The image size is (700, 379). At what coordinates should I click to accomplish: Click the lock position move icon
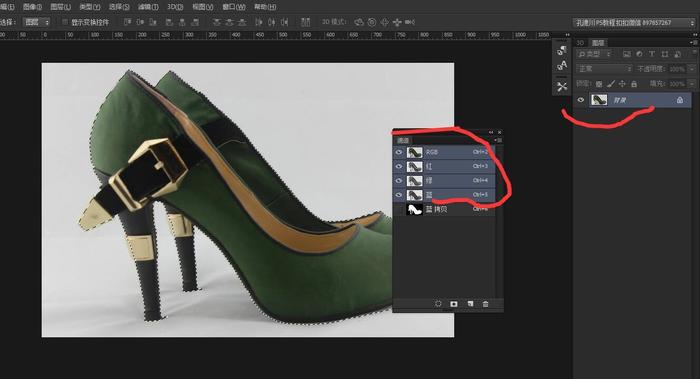(x=622, y=83)
